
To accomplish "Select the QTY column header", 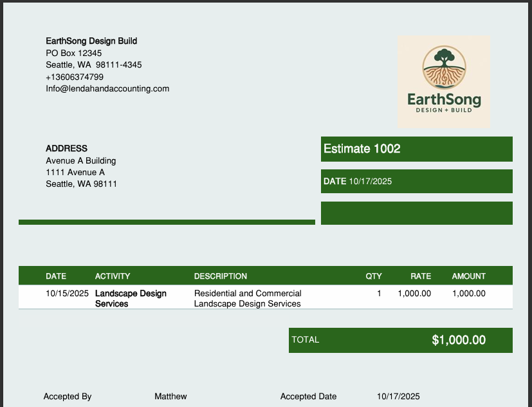I will pos(374,276).
